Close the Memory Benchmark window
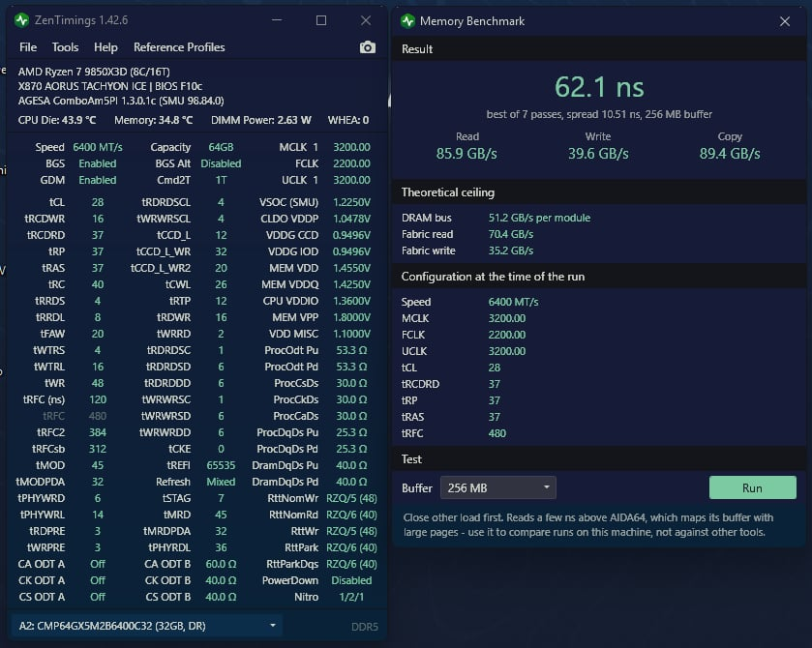This screenshot has height=648, width=812. tap(785, 21)
